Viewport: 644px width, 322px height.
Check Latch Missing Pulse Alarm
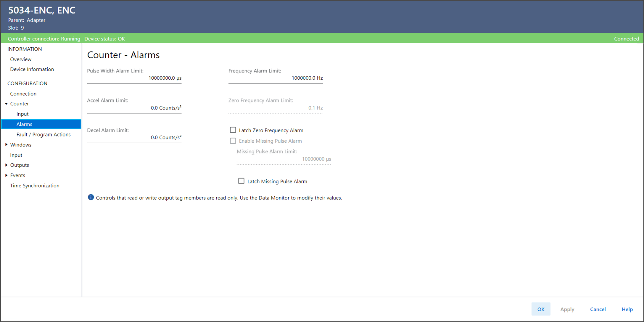(241, 181)
